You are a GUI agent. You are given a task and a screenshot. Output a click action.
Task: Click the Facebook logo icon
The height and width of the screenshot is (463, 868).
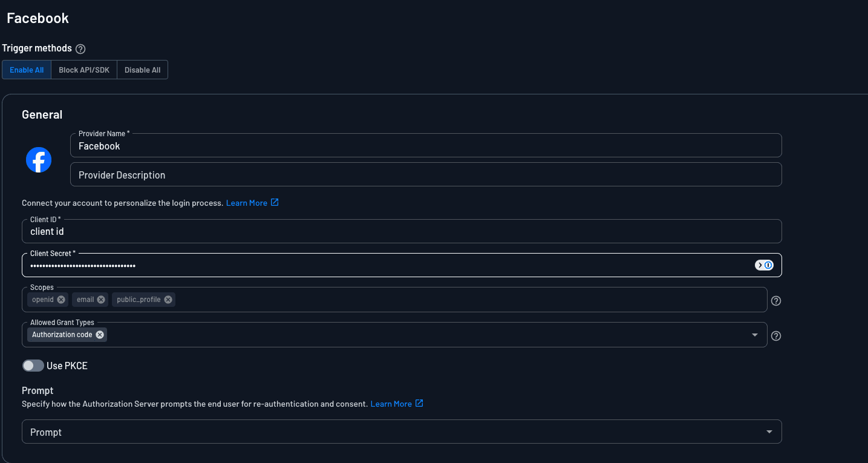tap(39, 160)
